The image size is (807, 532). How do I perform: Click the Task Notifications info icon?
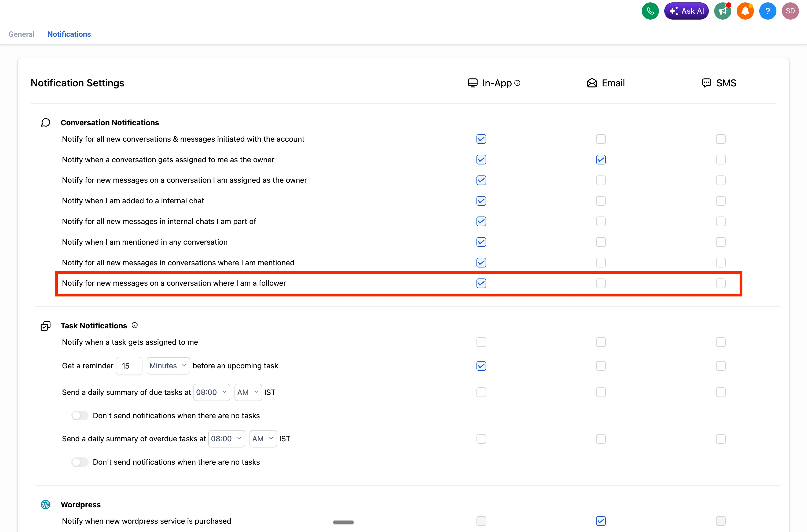[x=135, y=325]
